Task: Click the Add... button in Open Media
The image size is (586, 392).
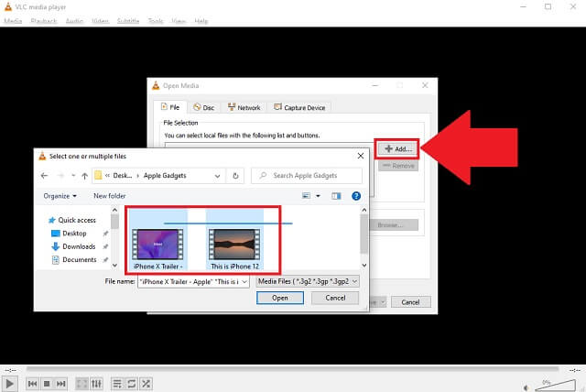Action: [398, 148]
